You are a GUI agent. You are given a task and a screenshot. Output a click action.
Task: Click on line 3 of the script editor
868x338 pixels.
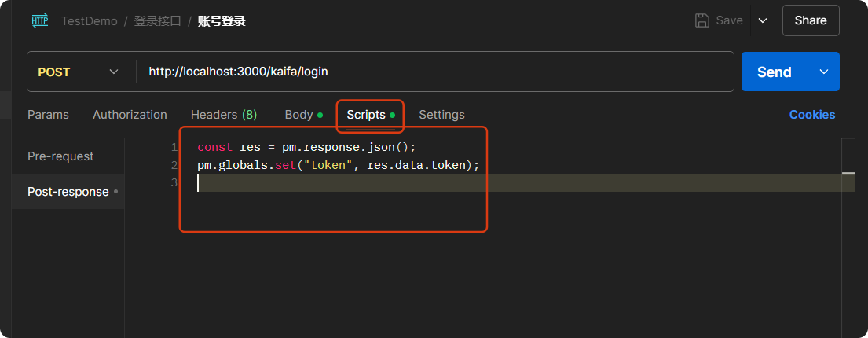tap(471, 182)
